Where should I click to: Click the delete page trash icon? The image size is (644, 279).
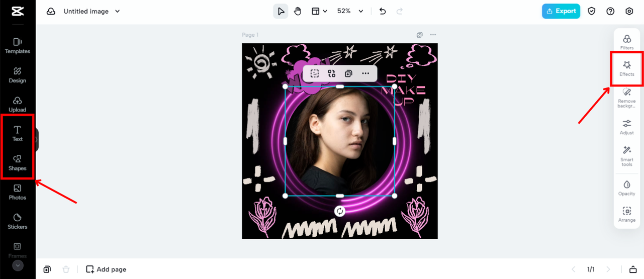pyautogui.click(x=66, y=269)
